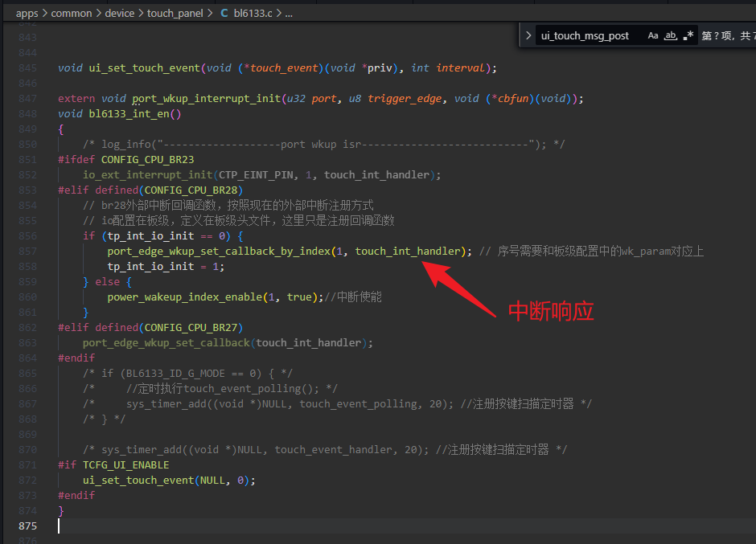Click line number 848 in the gutter

coord(27,114)
